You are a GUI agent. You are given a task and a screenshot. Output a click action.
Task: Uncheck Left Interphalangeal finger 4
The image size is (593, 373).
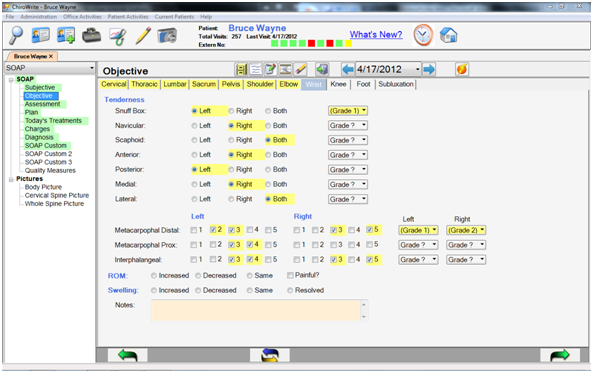pos(250,260)
